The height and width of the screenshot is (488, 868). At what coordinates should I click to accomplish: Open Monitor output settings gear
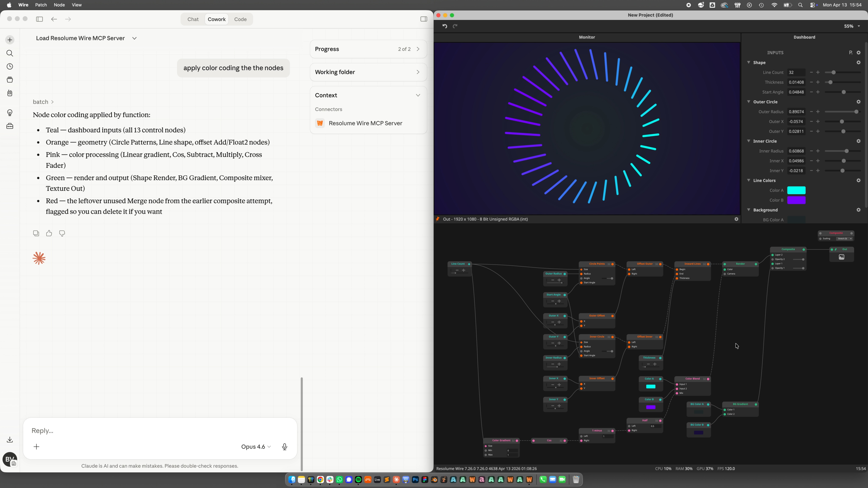coord(736,219)
